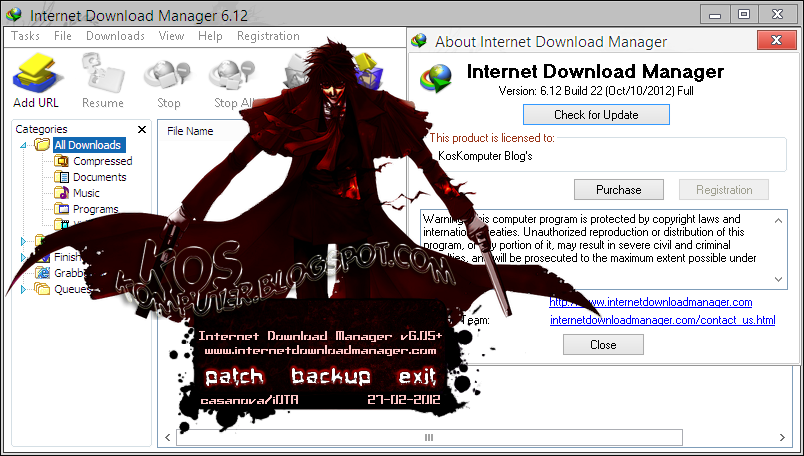Open the File menu
This screenshot has width=804, height=456.
tap(63, 36)
